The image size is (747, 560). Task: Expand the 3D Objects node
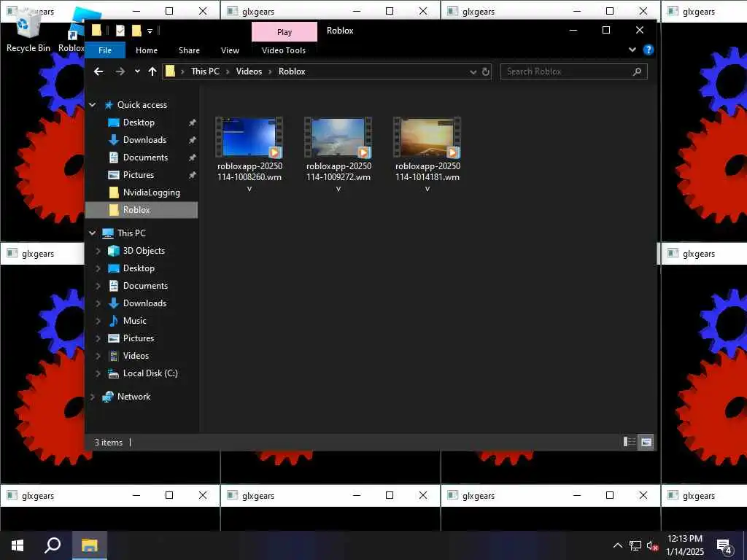tap(98, 251)
